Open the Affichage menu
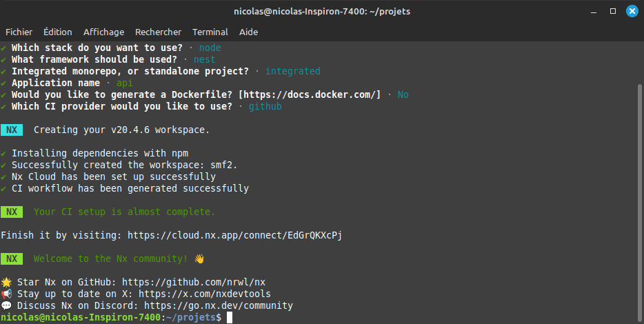The height and width of the screenshot is (324, 644). pos(103,32)
